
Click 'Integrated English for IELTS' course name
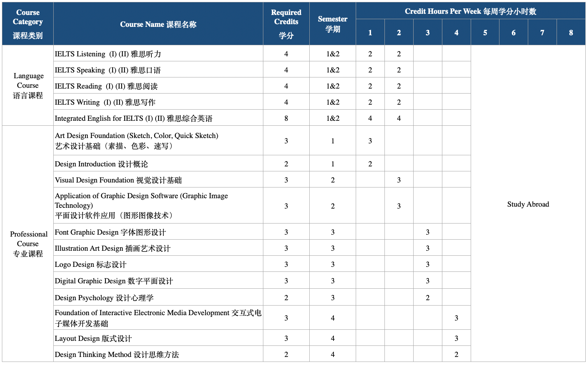pyautogui.click(x=158, y=118)
